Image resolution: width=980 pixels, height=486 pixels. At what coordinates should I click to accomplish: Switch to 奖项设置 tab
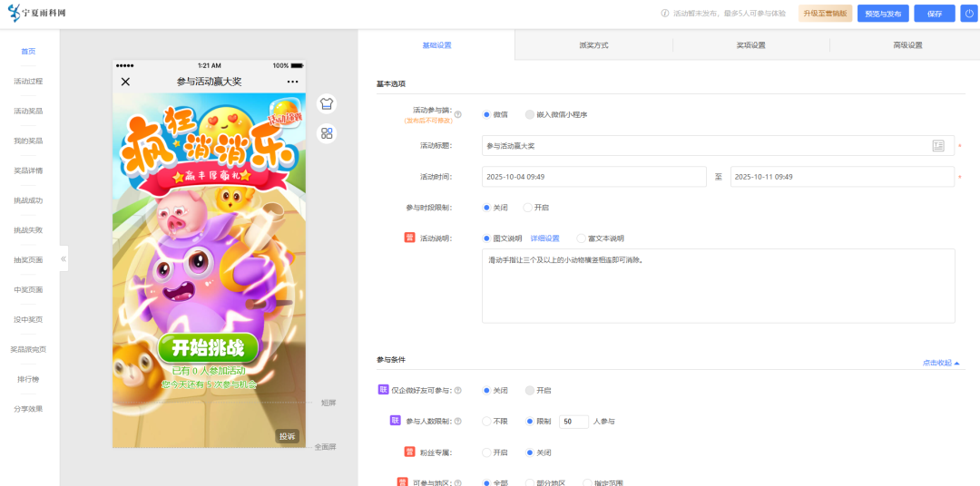pyautogui.click(x=750, y=45)
